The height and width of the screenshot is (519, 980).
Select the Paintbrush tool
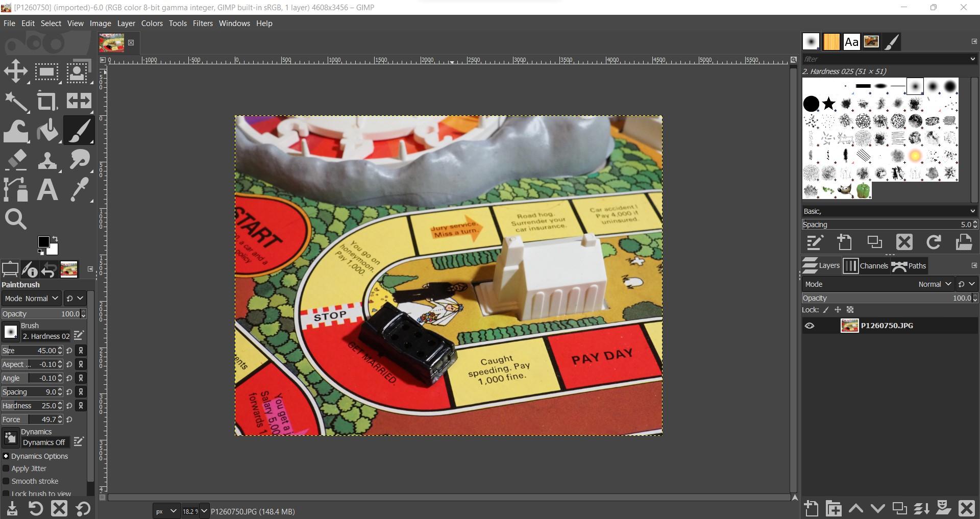click(78, 131)
